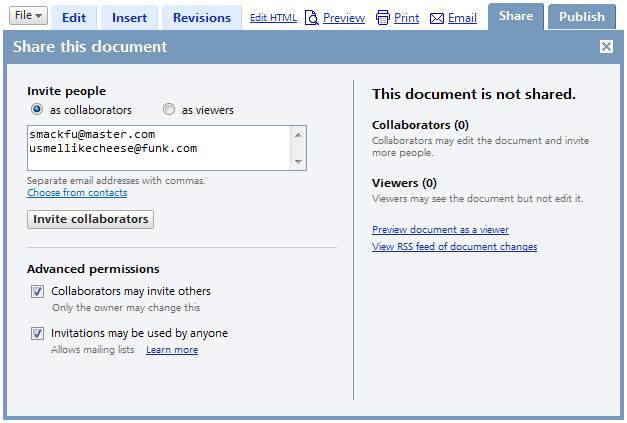
Task: Click the 'Viewers (0)' heading
Action: (x=404, y=183)
